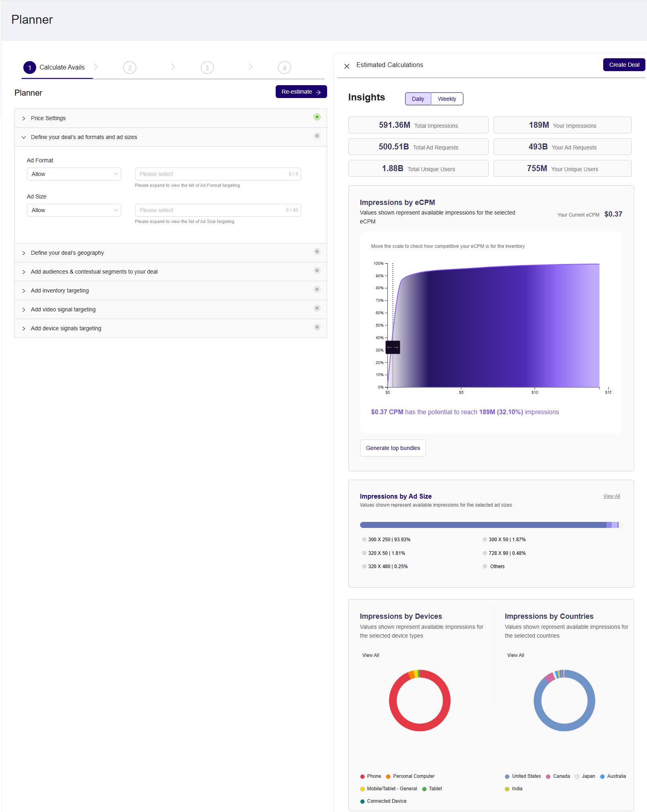Switch Insights to Weekly view
The width and height of the screenshot is (647, 812).
coord(447,99)
